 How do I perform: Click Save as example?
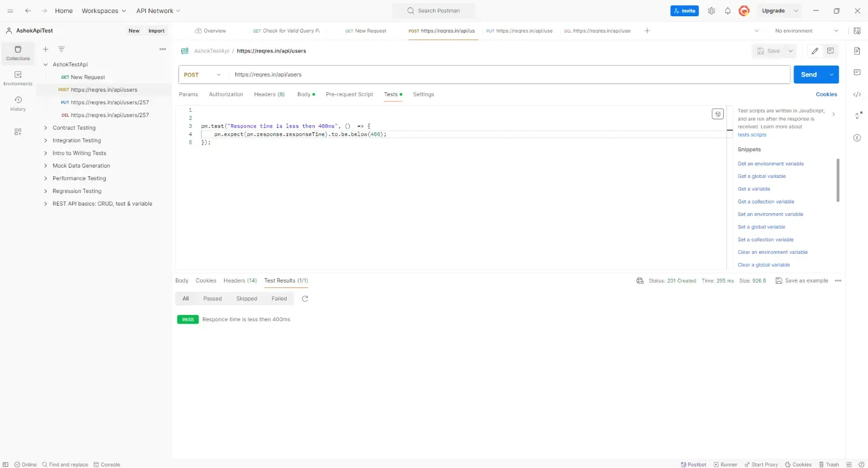click(x=802, y=281)
